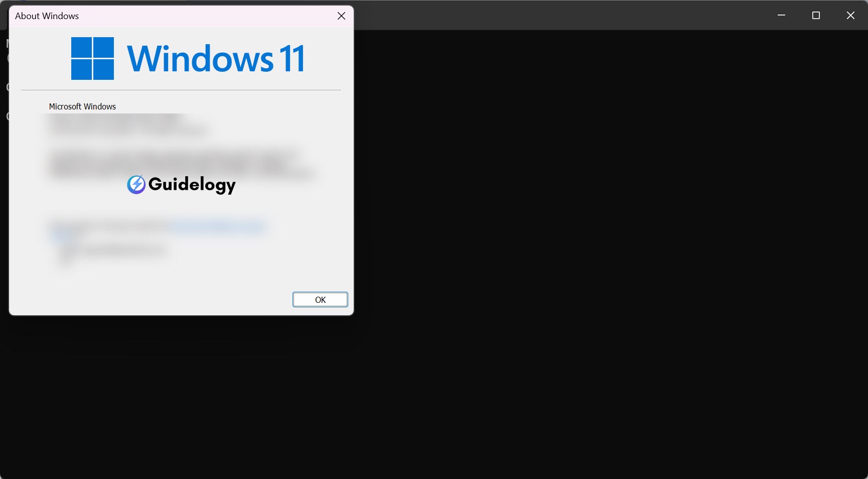This screenshot has width=868, height=479.
Task: Close the About Windows dialog with X
Action: point(341,16)
